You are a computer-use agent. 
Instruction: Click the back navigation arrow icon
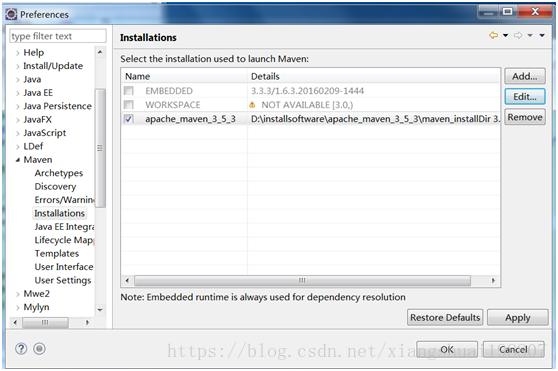point(493,35)
